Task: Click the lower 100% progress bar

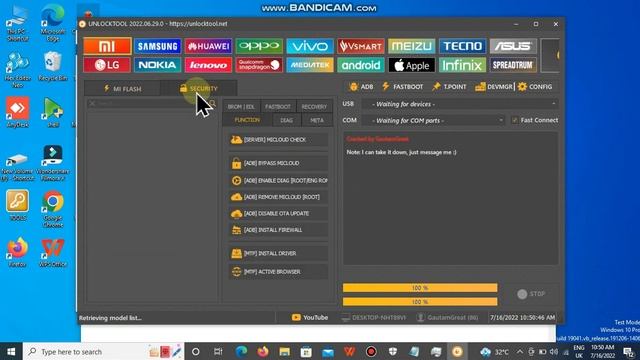Action: click(x=420, y=302)
